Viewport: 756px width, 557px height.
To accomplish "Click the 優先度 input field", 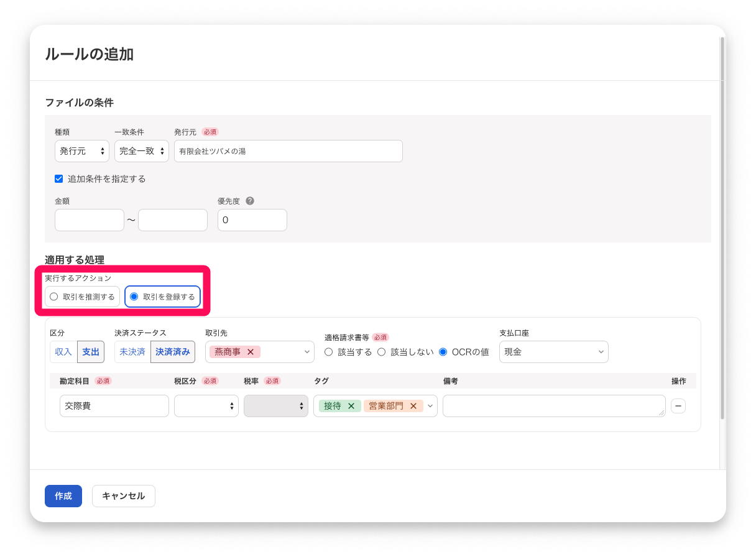I will click(252, 220).
